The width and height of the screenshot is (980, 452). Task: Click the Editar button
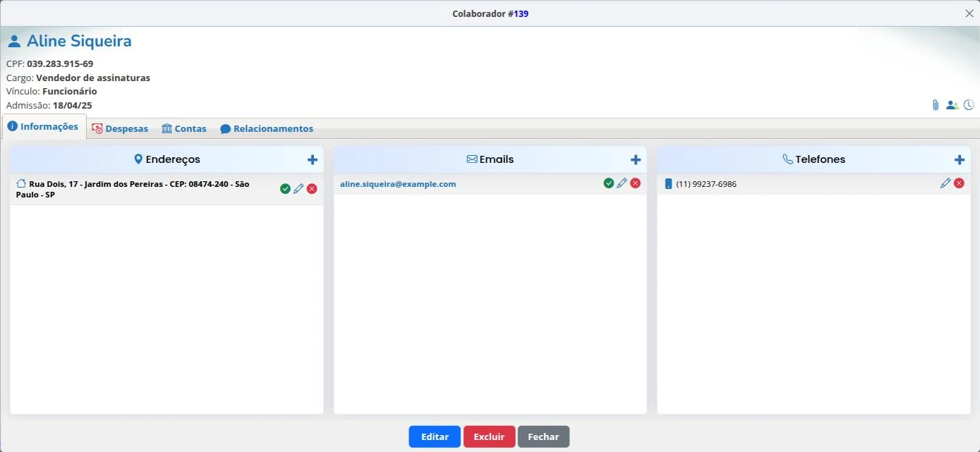tap(435, 436)
